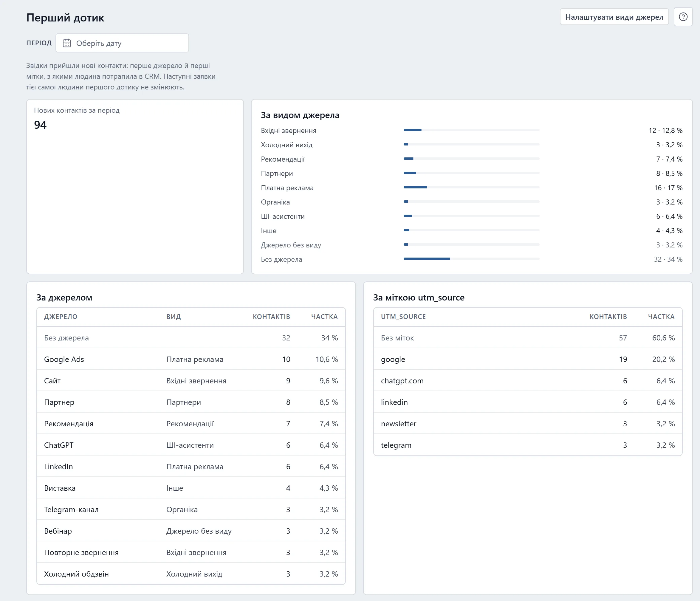Select the Платна реклама source type row label
Viewport: 700px width, 601px height.
[x=287, y=188]
